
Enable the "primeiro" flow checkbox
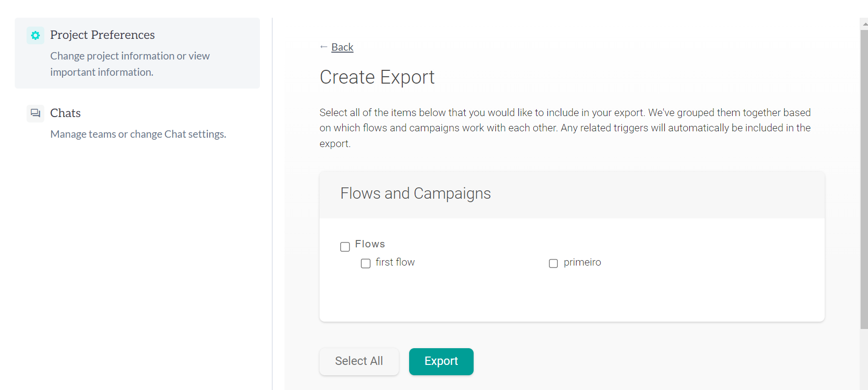553,264
